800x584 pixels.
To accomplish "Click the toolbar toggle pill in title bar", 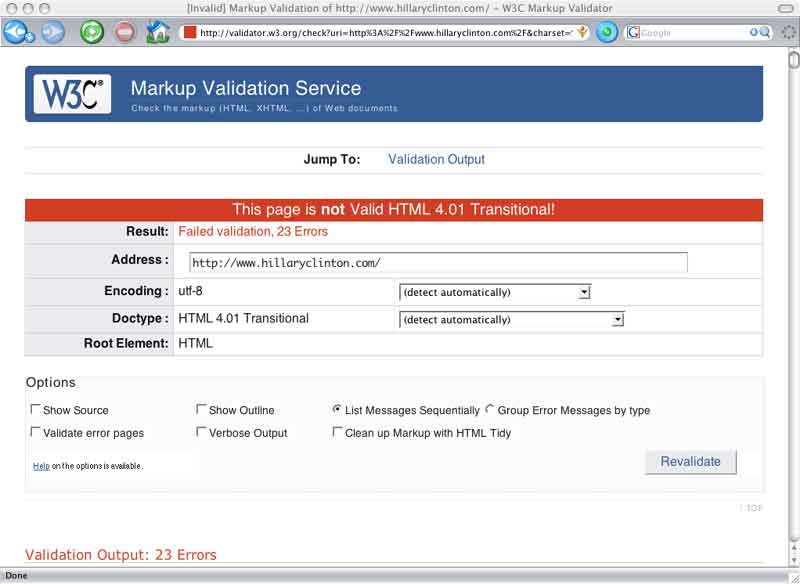I will [785, 8].
